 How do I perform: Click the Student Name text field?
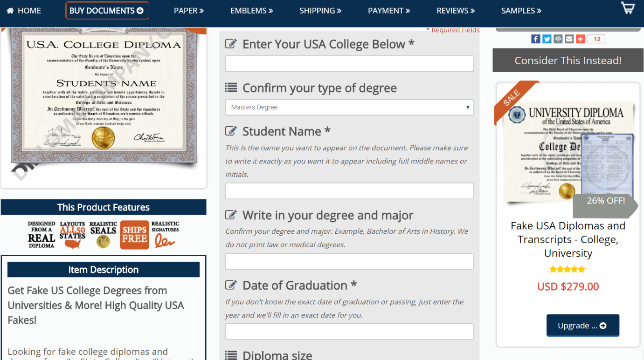(x=349, y=191)
